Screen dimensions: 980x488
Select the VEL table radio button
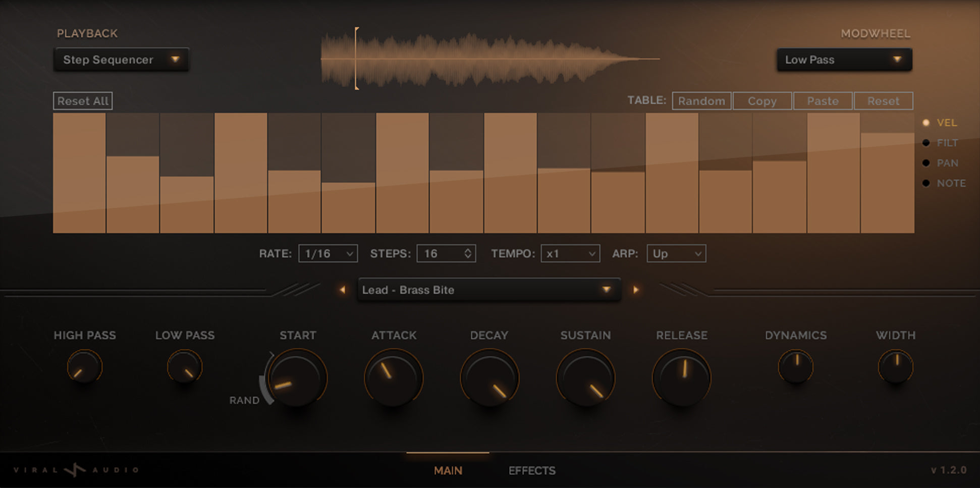pyautogui.click(x=926, y=123)
